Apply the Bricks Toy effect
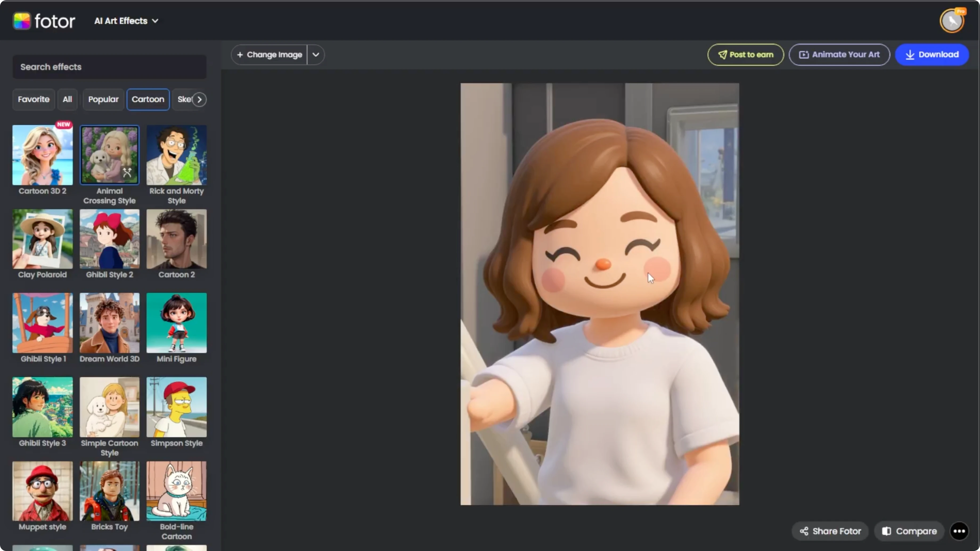 (x=109, y=491)
